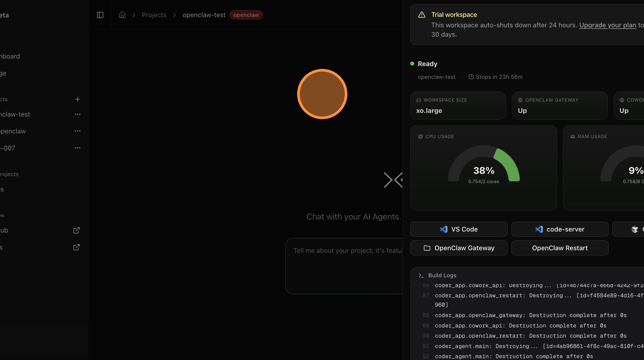
Task: Click the Trial workspace warning icon
Action: [422, 15]
